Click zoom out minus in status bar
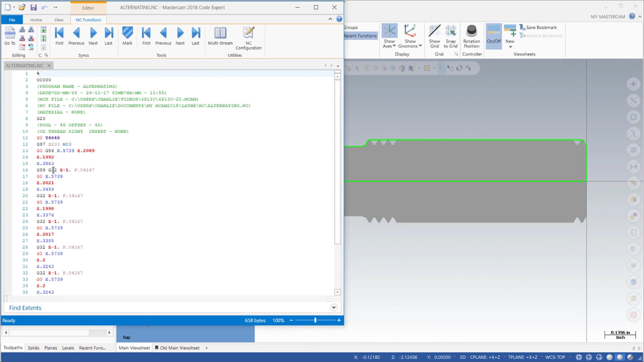This screenshot has height=362, width=644. click(x=291, y=320)
